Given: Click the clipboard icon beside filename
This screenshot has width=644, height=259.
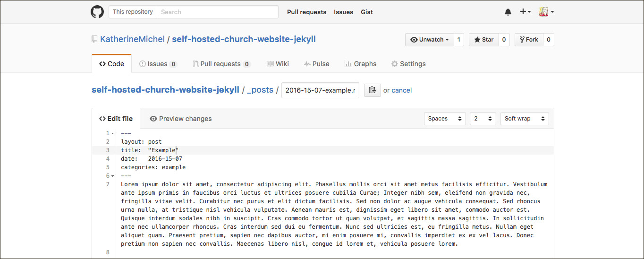Looking at the screenshot, I should [x=372, y=90].
